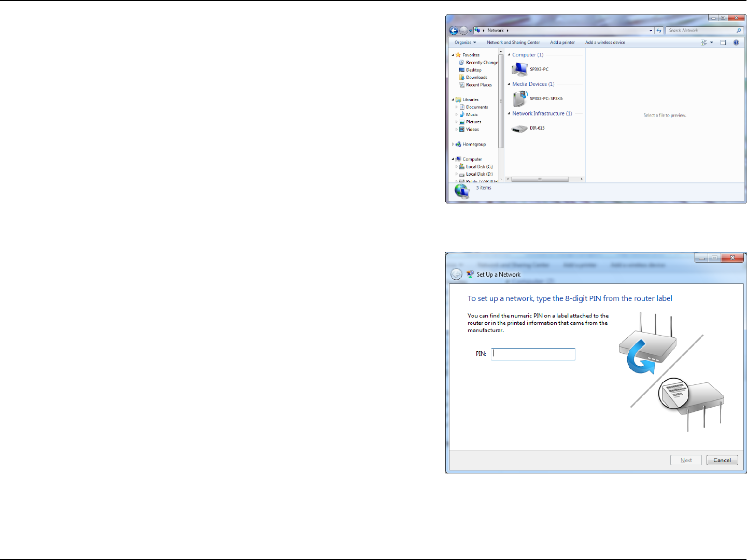
Task: Open the change view dropdown arrow
Action: pos(712,42)
